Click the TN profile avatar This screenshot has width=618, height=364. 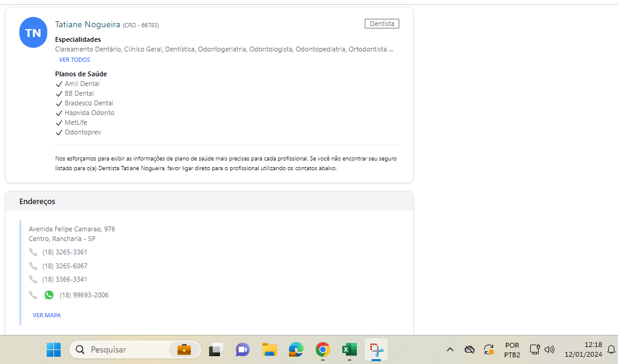(33, 32)
